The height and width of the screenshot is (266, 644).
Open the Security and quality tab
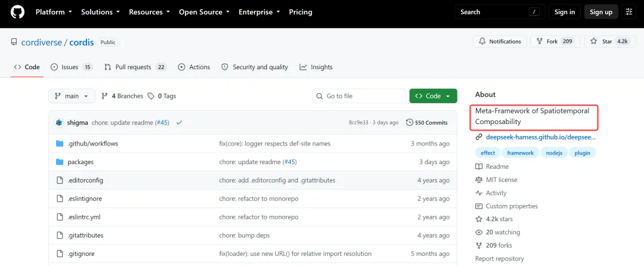coord(254,67)
